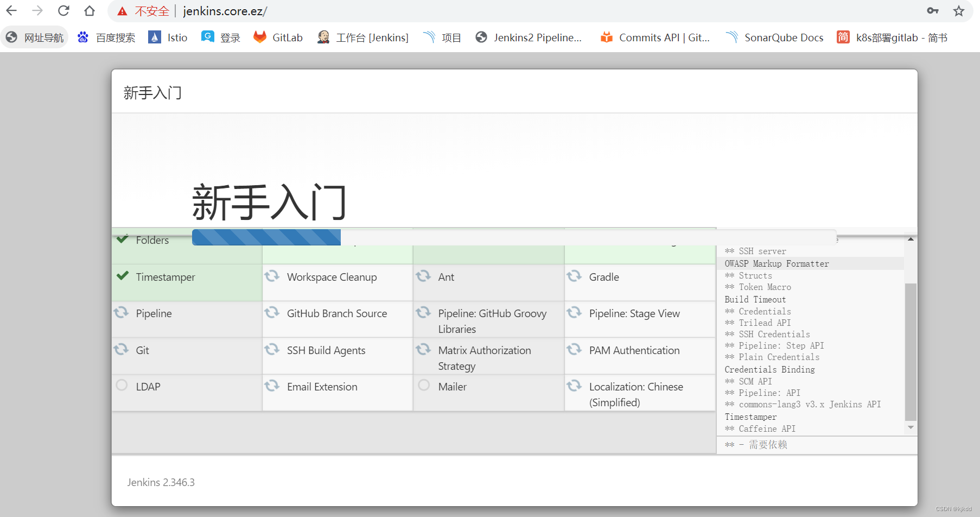Image resolution: width=980 pixels, height=517 pixels.
Task: Click the PAM Authentication spinner icon
Action: click(574, 349)
